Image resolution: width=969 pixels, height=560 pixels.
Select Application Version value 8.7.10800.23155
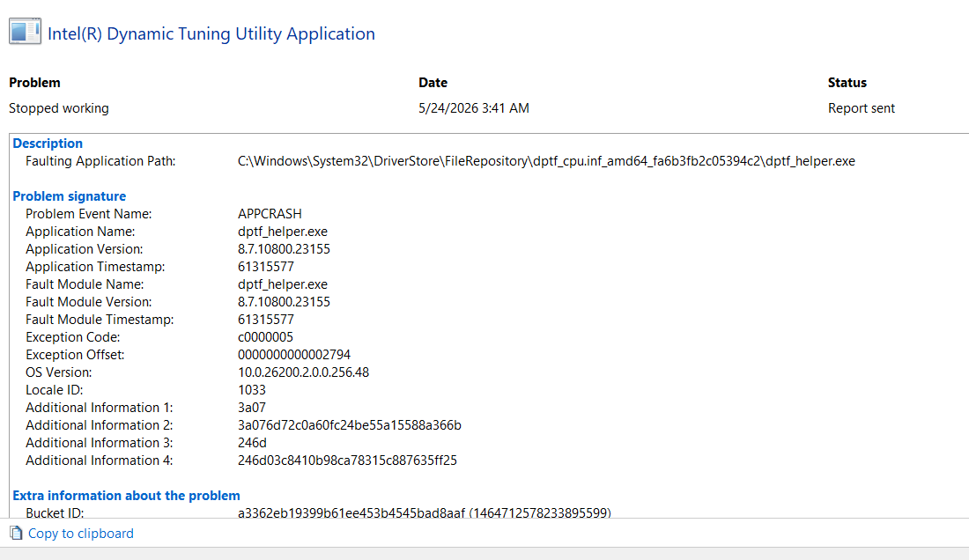click(x=285, y=249)
